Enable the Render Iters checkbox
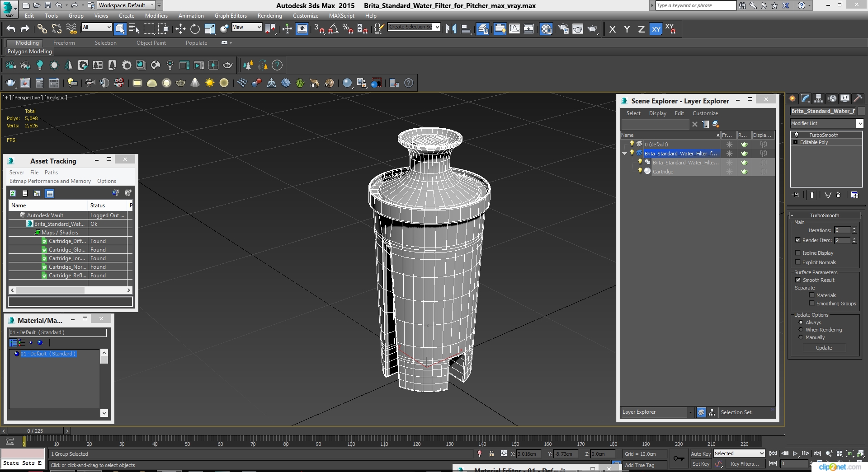Screen dimensions: 868x472 click(797, 240)
